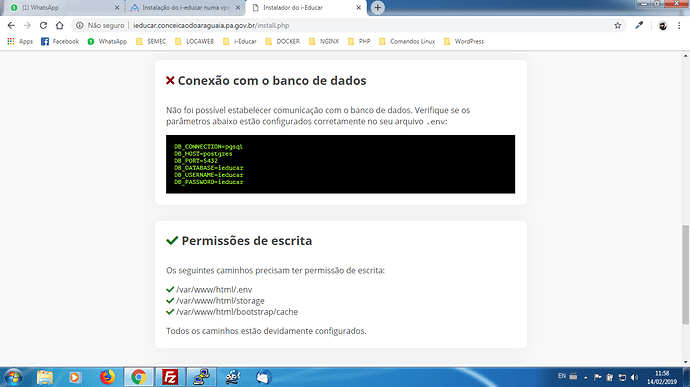Open the NGINX bookmarks folder
This screenshot has height=387, width=690.
tap(324, 41)
